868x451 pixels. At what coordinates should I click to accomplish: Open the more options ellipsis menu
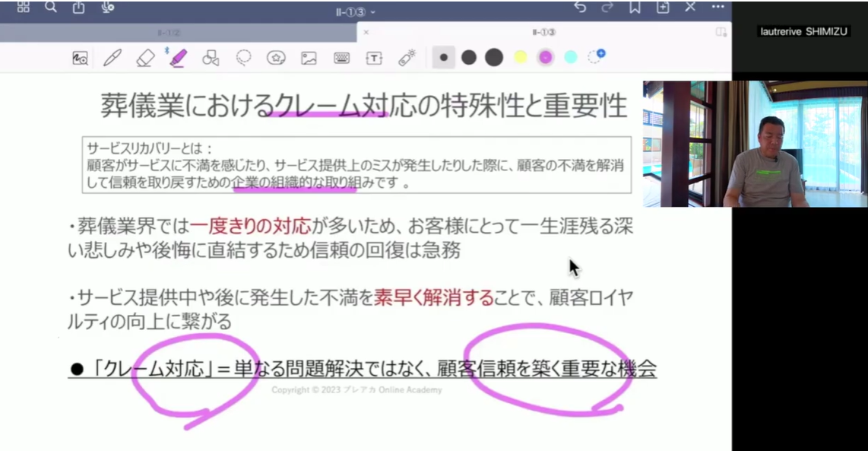(718, 7)
